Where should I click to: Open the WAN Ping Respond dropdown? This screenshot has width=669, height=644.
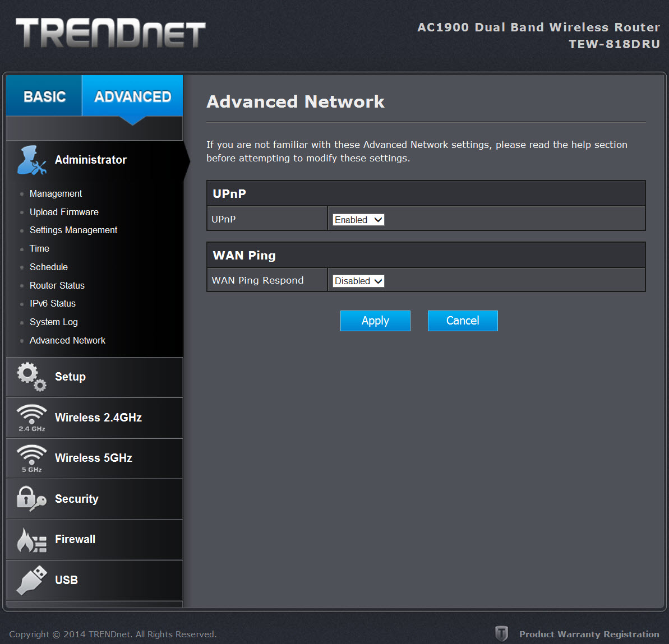(358, 281)
